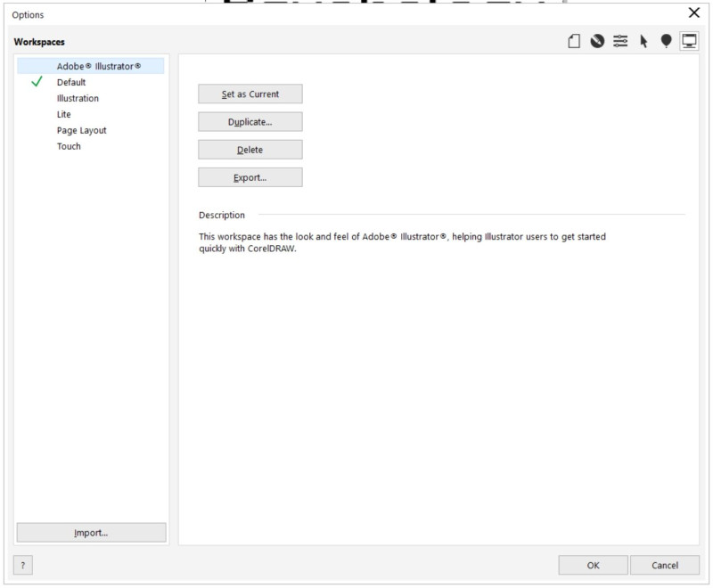Select the Page Layout workspace
Viewport: 713px width, 588px height.
pyautogui.click(x=91, y=130)
